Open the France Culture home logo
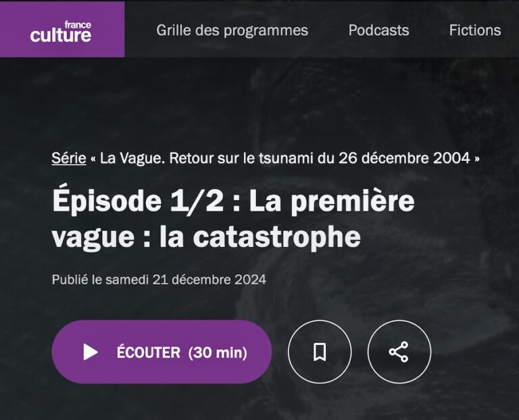 pyautogui.click(x=62, y=30)
